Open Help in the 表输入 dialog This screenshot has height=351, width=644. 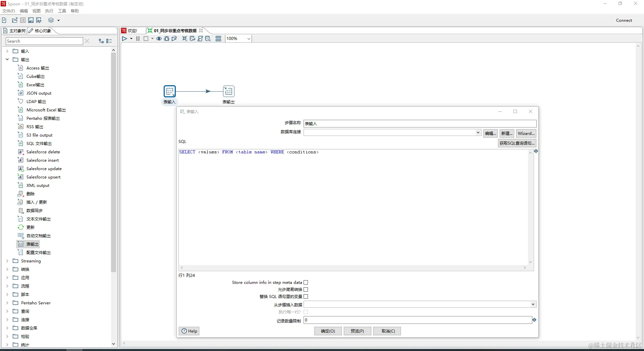pyautogui.click(x=190, y=331)
